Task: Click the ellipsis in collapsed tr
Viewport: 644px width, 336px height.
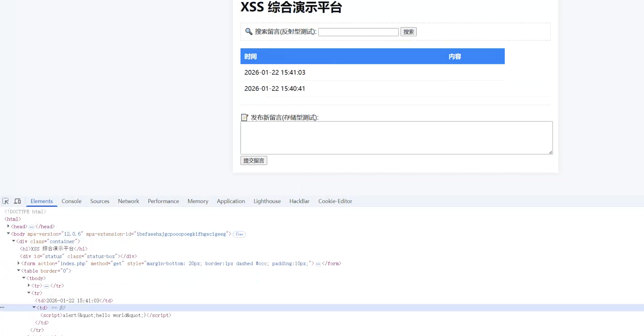Action: tap(47, 286)
